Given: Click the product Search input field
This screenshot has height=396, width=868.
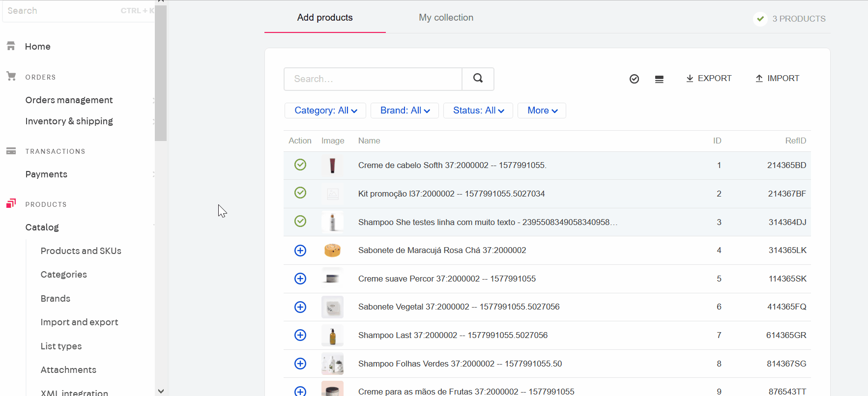Looking at the screenshot, I should pos(373,79).
